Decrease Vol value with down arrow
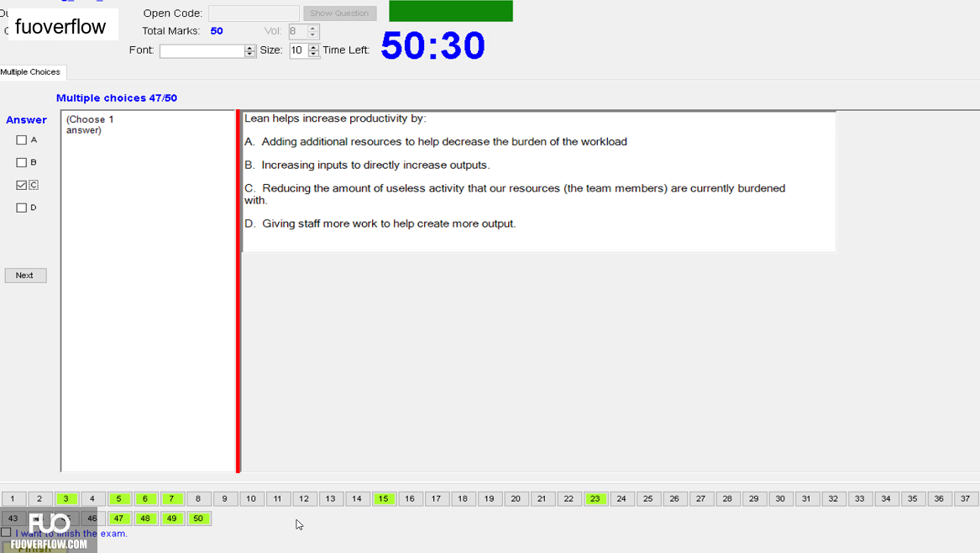The width and height of the screenshot is (980, 553). point(313,35)
